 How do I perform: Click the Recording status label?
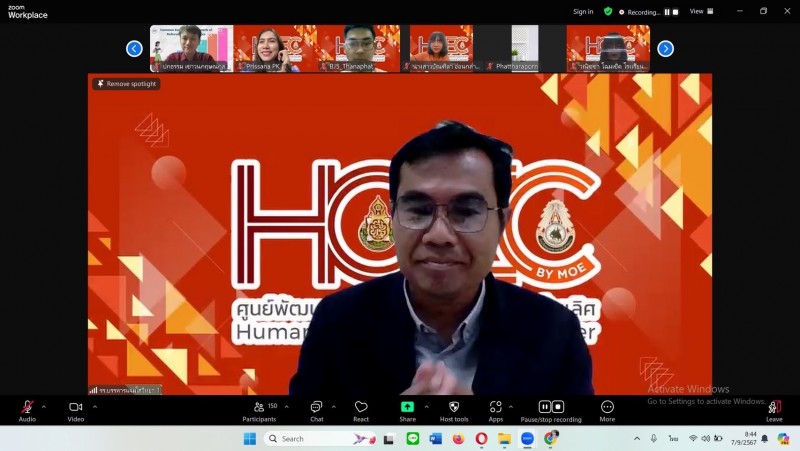coord(644,12)
